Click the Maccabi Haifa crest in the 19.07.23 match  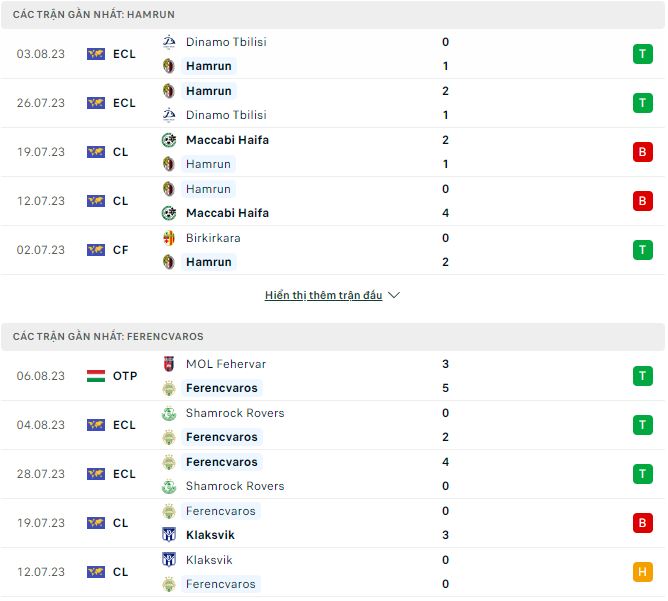point(168,140)
